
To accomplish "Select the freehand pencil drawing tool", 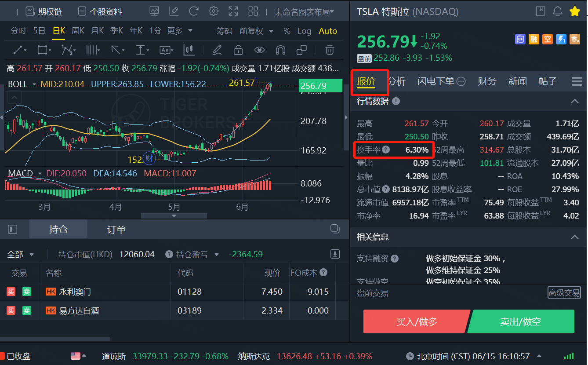I will (217, 50).
